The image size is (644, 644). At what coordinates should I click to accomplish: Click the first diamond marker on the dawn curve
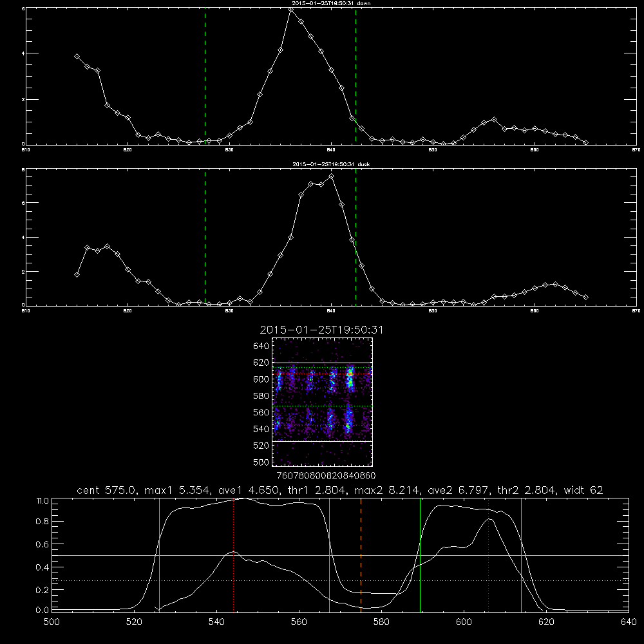coord(77,56)
